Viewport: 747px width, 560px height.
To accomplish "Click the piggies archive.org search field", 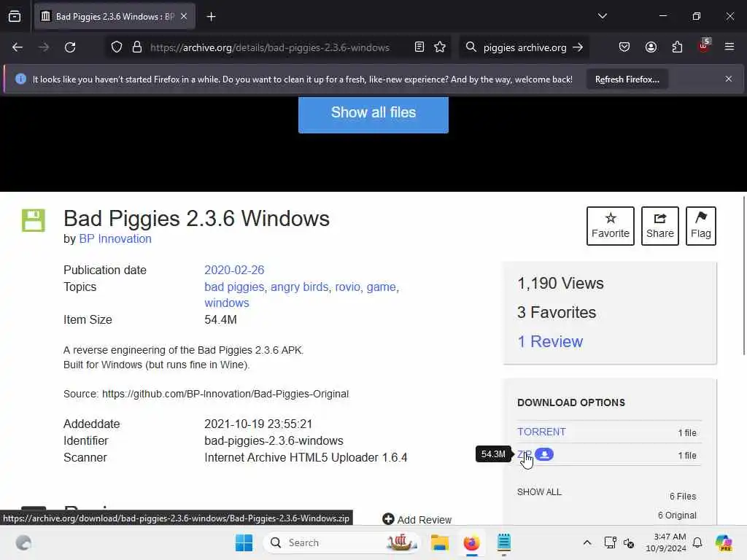I will coord(525,47).
